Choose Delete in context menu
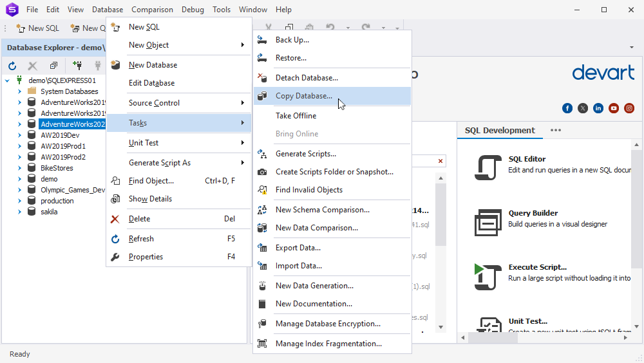This screenshot has width=644, height=363. [178, 219]
